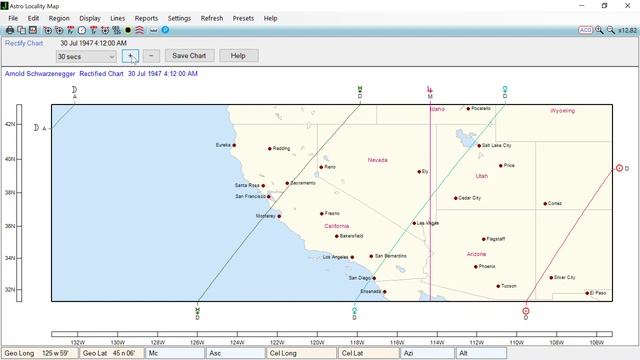Click the Las Vegas city marker
This screenshot has height=360, width=640.
[x=414, y=223]
